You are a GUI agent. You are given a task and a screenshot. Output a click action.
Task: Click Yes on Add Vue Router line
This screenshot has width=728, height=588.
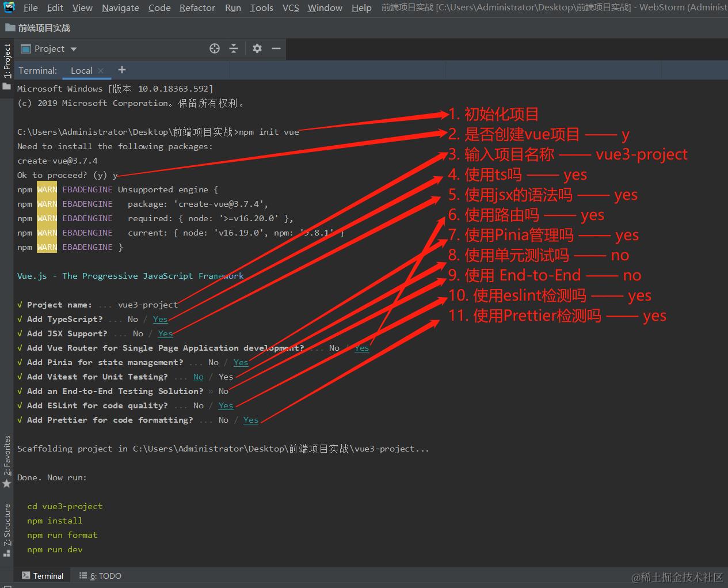click(x=362, y=348)
